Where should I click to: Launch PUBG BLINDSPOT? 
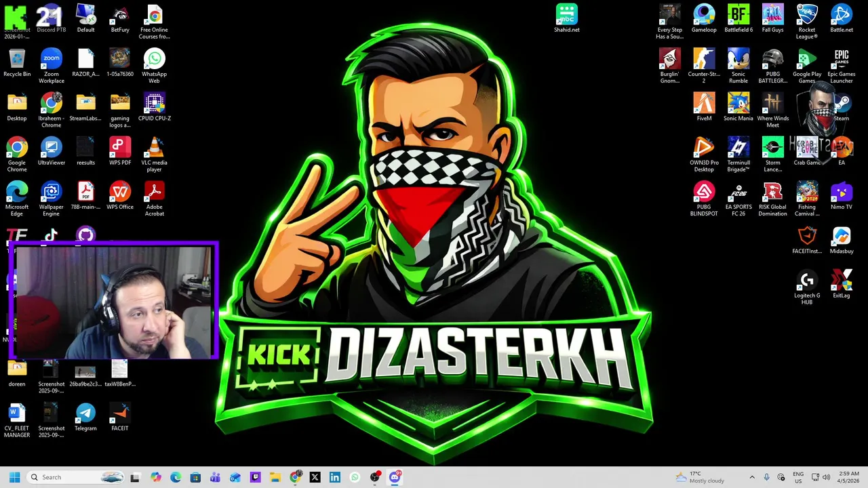click(x=704, y=199)
